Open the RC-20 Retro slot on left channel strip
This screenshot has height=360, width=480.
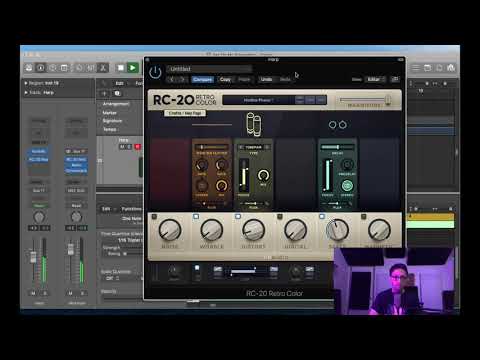pos(39,159)
